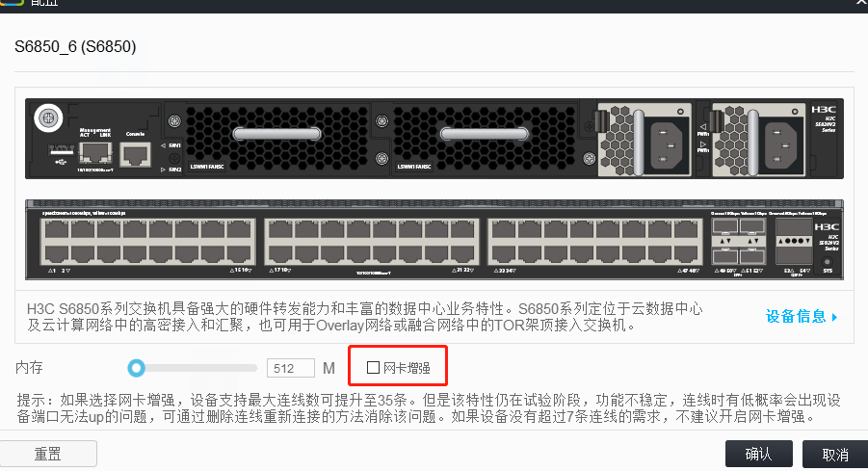Click the grounding screw icon at top-left

click(48, 118)
